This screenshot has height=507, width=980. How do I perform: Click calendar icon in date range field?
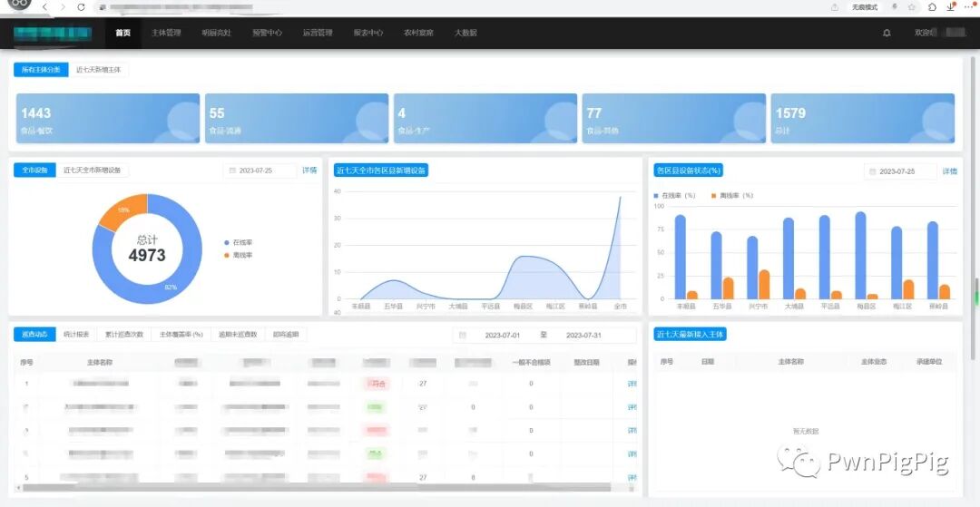(463, 336)
